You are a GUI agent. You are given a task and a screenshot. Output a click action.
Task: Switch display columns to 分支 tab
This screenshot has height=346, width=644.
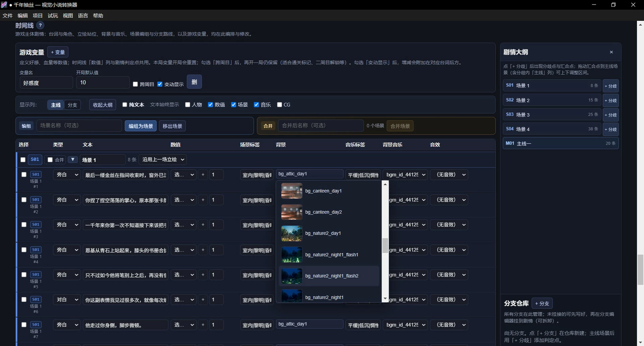pos(72,105)
